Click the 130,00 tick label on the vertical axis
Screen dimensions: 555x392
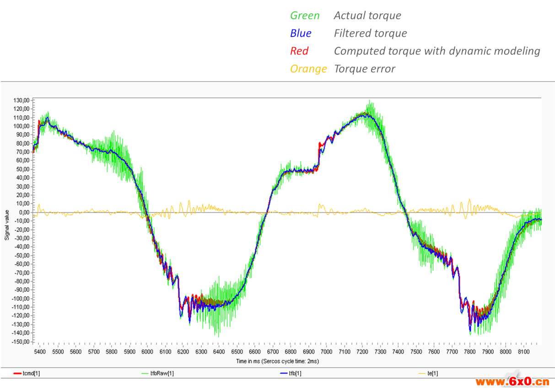(x=22, y=100)
